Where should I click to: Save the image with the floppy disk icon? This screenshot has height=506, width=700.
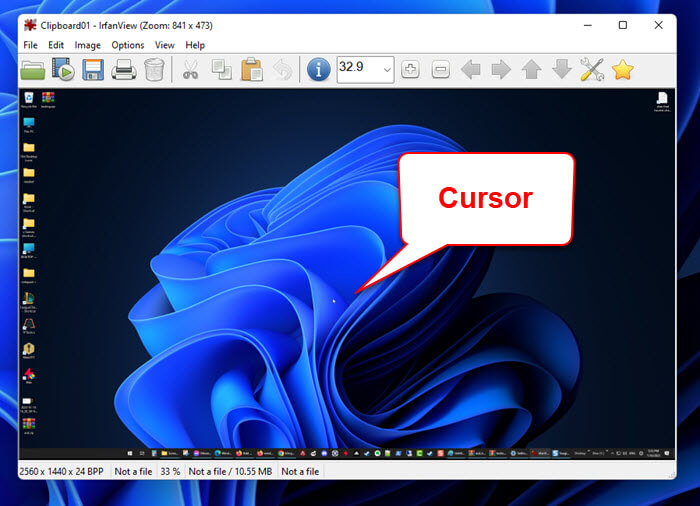[93, 70]
